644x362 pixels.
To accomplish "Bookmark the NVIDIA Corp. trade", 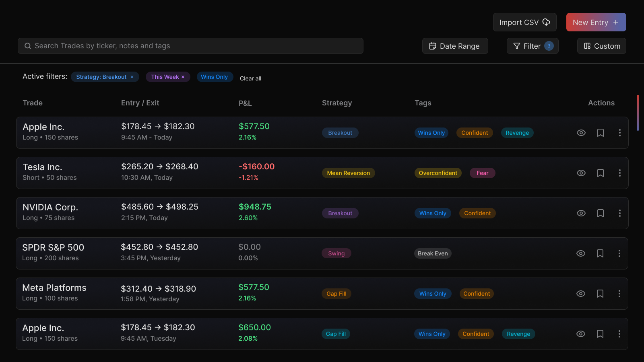I will point(600,213).
